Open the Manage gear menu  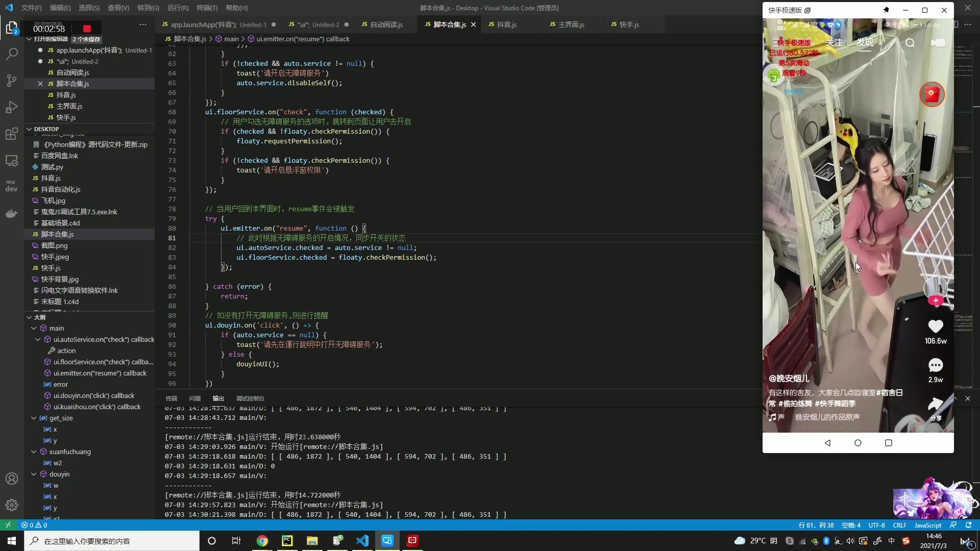(12, 505)
